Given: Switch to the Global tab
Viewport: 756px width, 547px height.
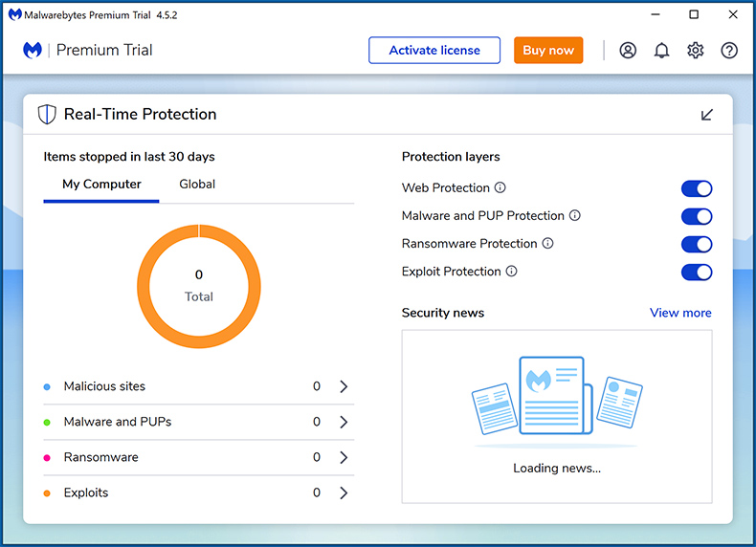Looking at the screenshot, I should point(197,185).
